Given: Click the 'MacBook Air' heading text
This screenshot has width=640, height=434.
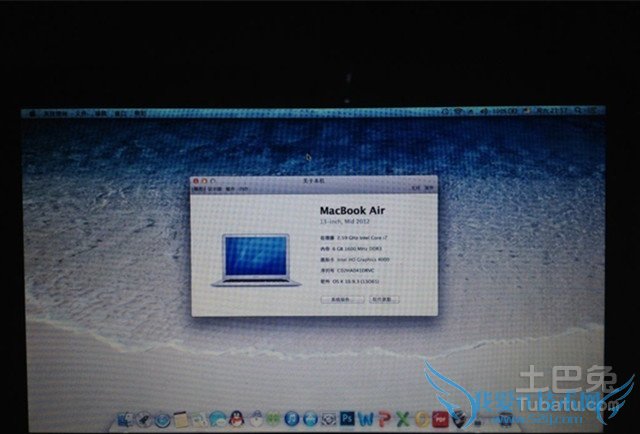Looking at the screenshot, I should [352, 211].
